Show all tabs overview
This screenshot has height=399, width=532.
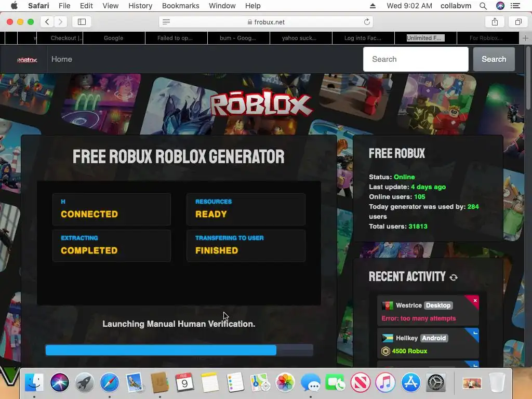(x=518, y=22)
